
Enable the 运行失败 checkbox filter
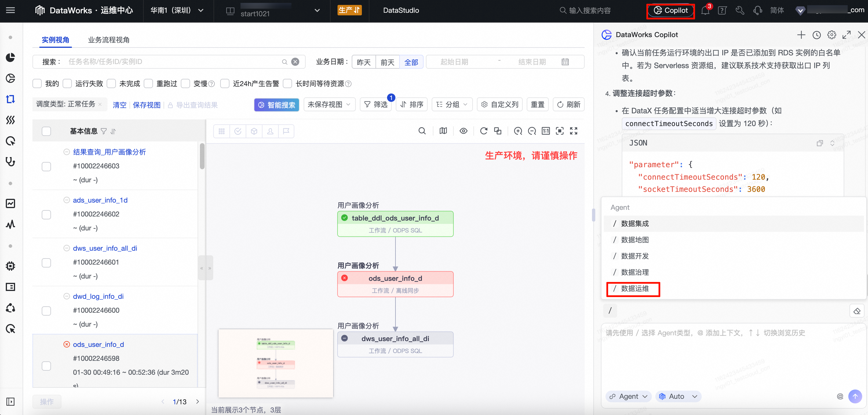point(68,83)
